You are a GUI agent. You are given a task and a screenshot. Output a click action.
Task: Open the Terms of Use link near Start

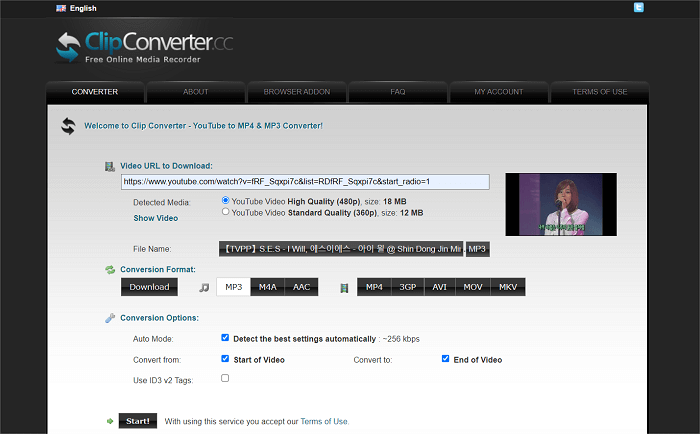[x=324, y=421]
